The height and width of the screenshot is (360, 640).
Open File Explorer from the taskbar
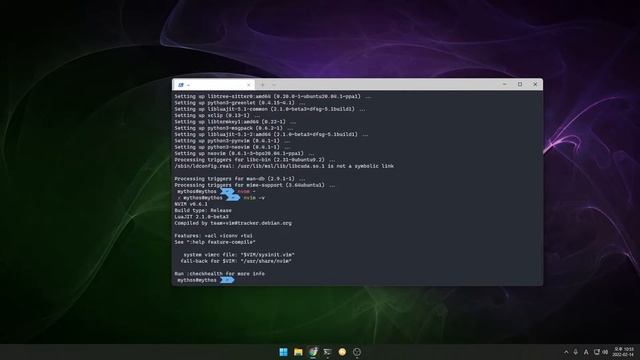point(298,352)
